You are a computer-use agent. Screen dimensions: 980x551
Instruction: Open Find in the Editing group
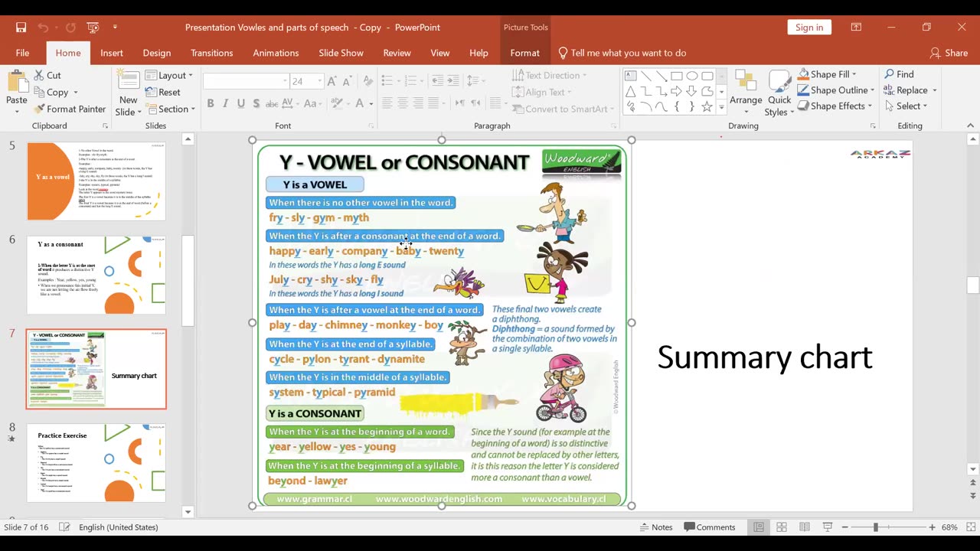pyautogui.click(x=900, y=74)
